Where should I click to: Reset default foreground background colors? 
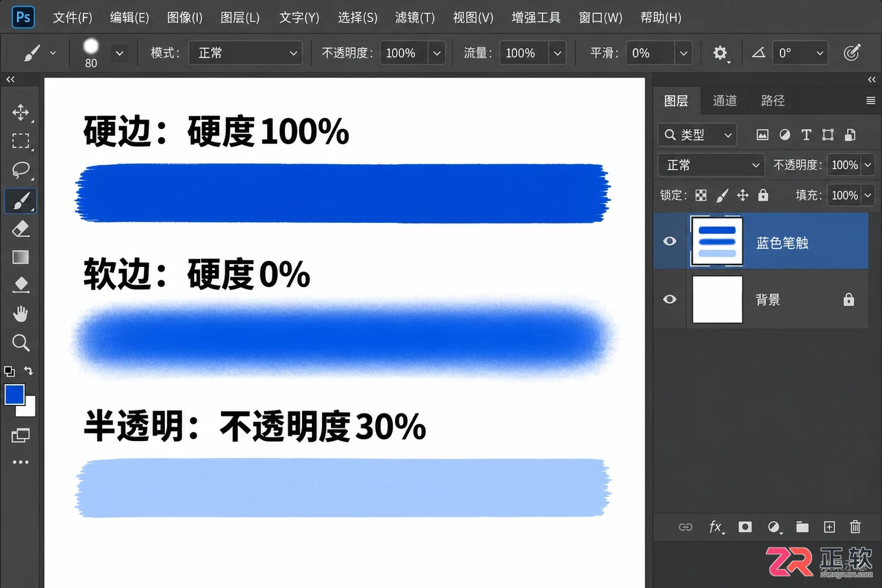tap(9, 371)
